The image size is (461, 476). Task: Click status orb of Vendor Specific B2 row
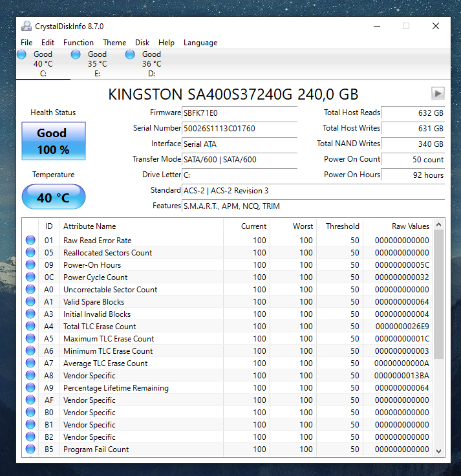[30, 437]
